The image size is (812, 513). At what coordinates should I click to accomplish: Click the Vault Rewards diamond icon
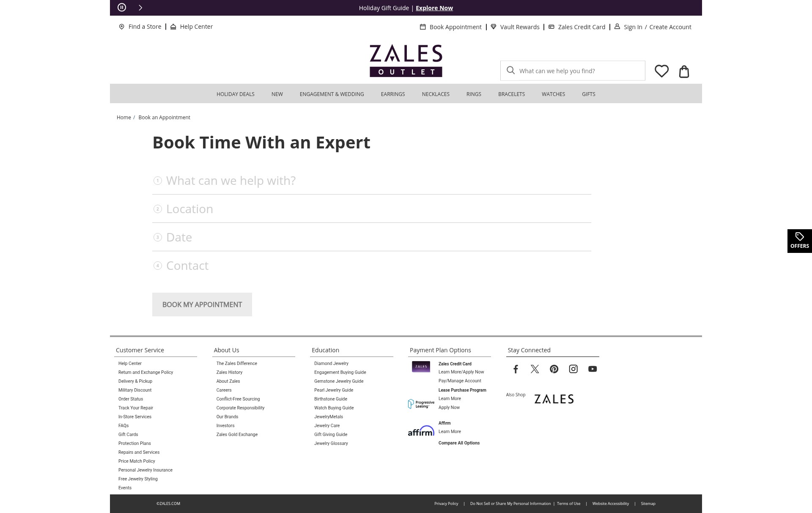(x=494, y=27)
